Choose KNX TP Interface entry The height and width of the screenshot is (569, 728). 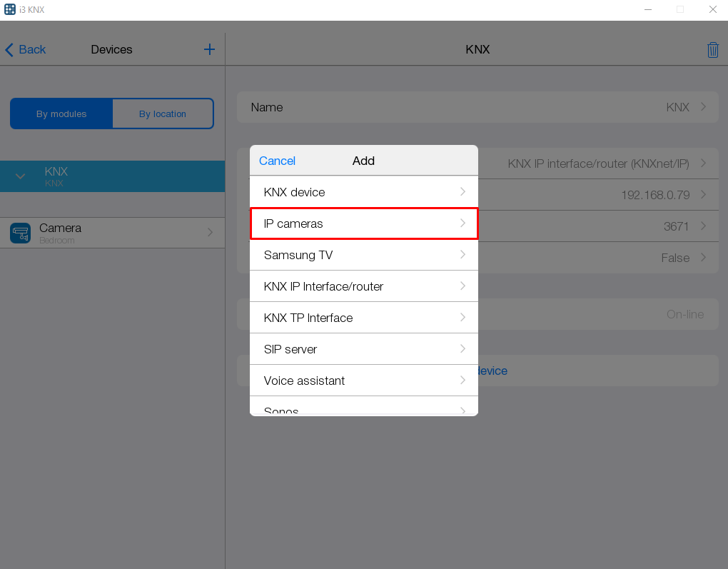pos(363,318)
